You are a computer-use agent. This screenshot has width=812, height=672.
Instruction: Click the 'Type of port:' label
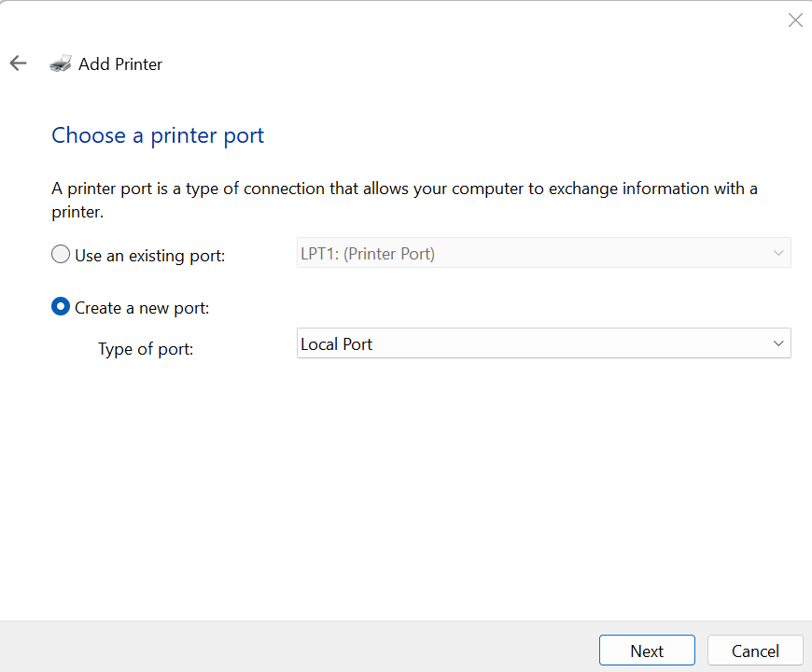pos(146,349)
